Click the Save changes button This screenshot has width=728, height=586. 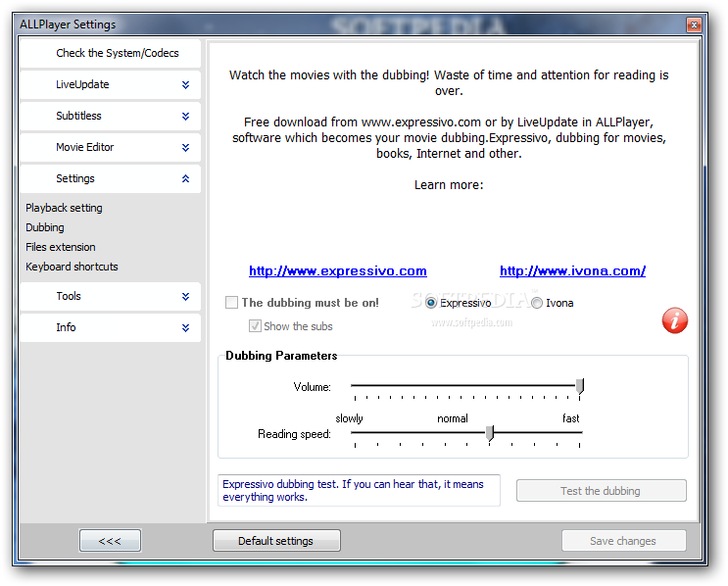(x=623, y=541)
